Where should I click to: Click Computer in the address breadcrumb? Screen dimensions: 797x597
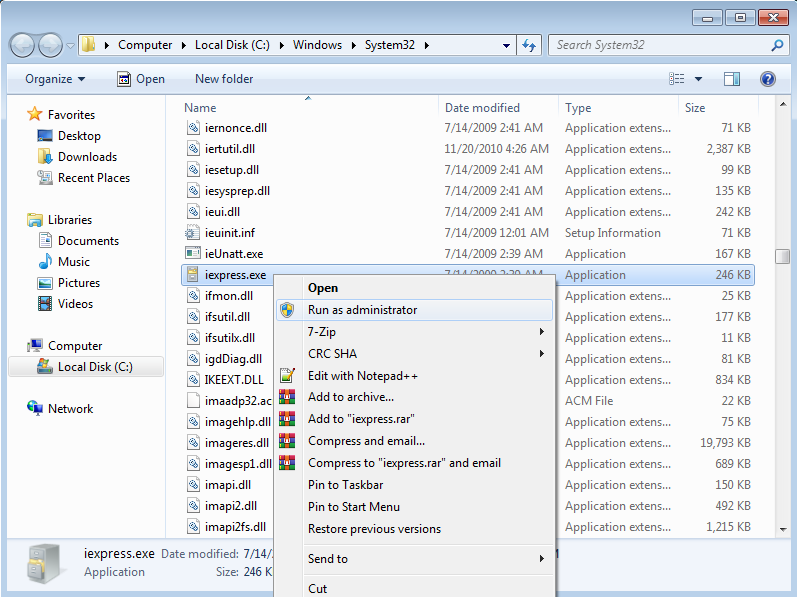pyautogui.click(x=145, y=45)
